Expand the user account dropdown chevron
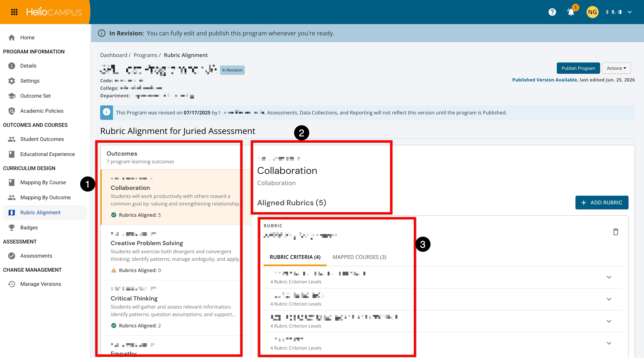This screenshot has height=362, width=644. pyautogui.click(x=630, y=12)
